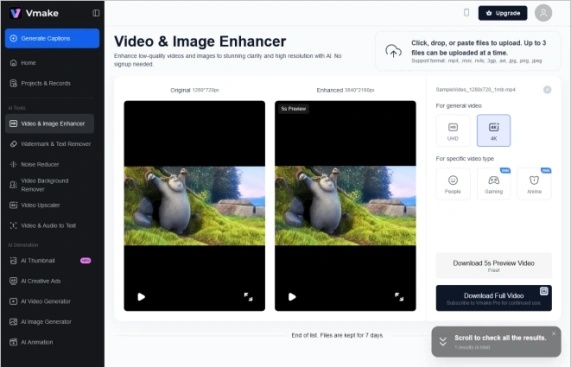Click the original video thumbnail
571x367 pixels.
coord(194,206)
